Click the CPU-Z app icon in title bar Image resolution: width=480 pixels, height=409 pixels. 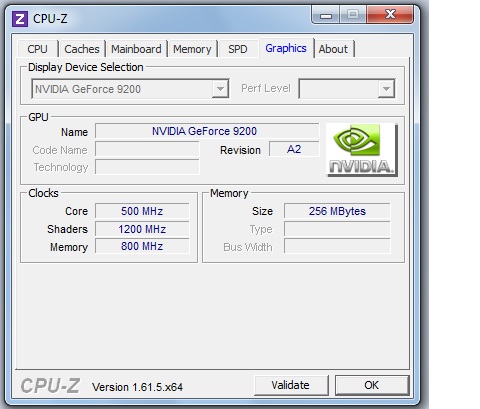[20, 19]
